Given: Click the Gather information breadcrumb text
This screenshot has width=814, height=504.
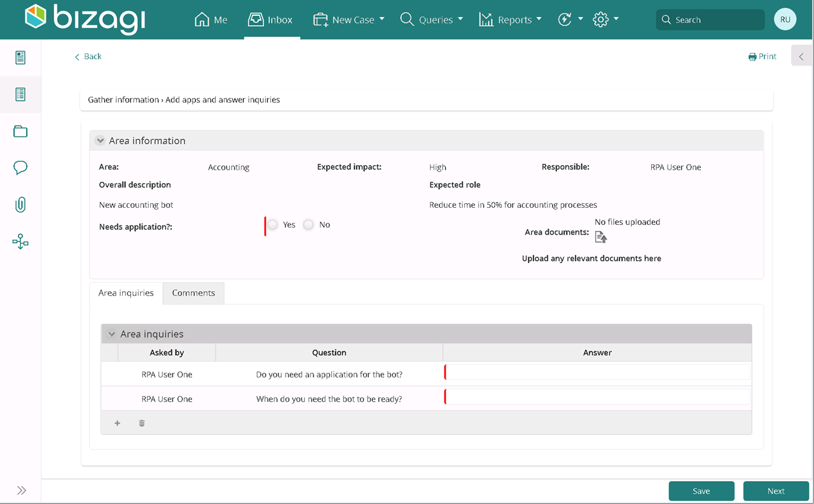Looking at the screenshot, I should [123, 100].
